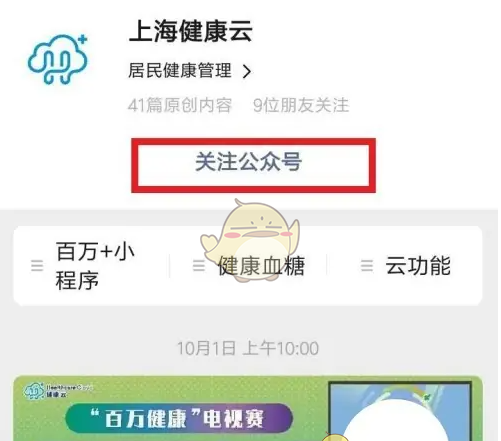Screen dimensions: 501x441
Task: Open the 上海健康云 account name title
Action: coord(191,31)
